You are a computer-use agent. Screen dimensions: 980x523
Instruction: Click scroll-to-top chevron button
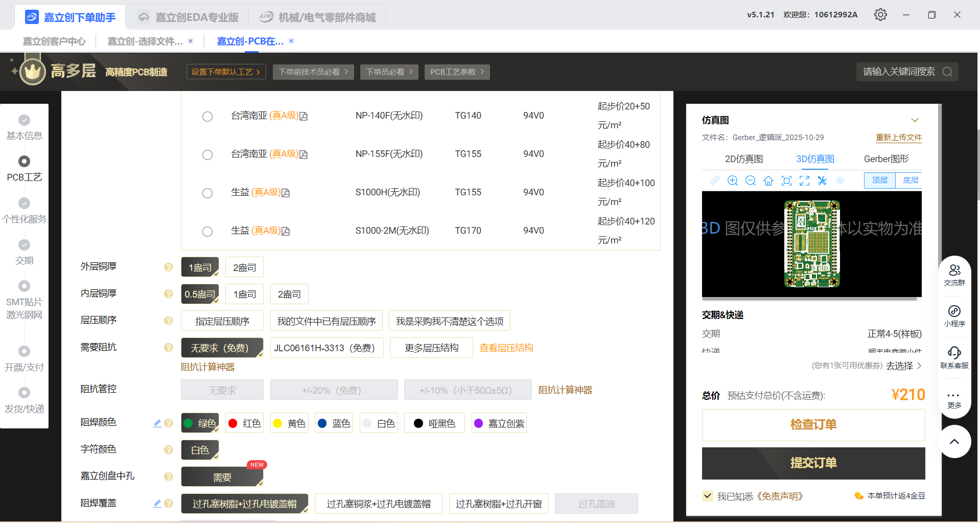tap(954, 442)
